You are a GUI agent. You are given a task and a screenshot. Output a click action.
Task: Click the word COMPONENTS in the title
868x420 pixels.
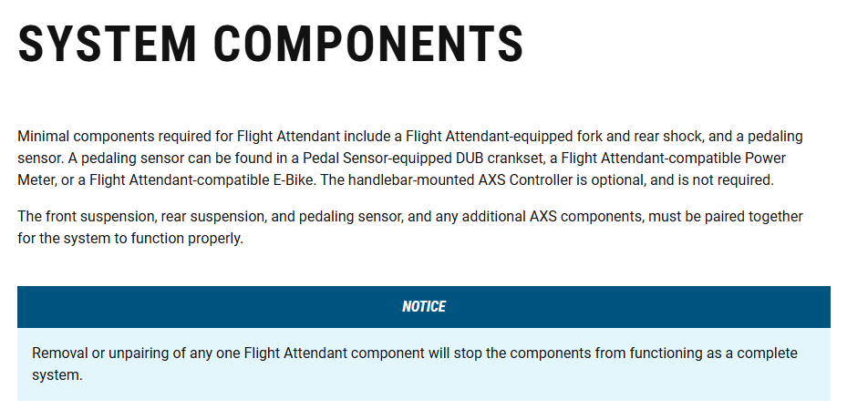coord(368,43)
